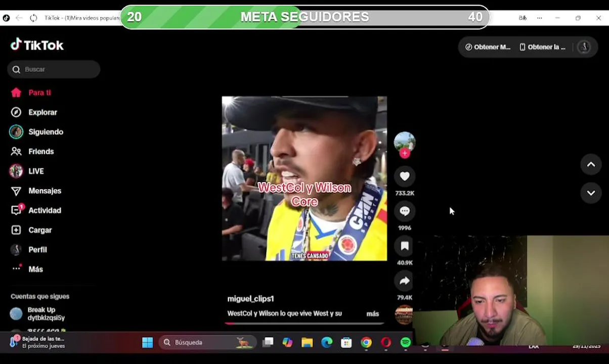Go to previous video with up chevron
The height and width of the screenshot is (364, 609).
[591, 165]
